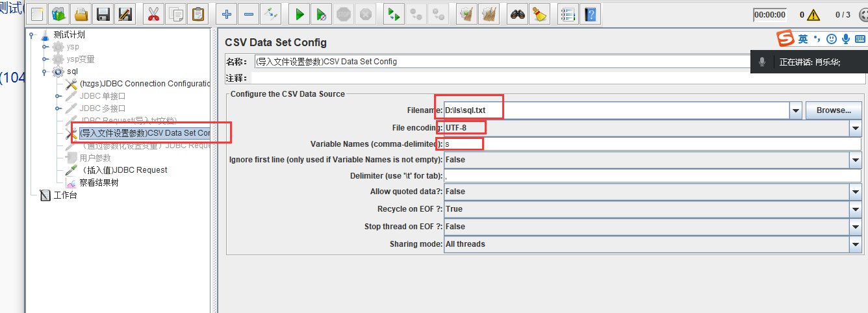Viewport: 868px width, 313px height.
Task: Expand the JDBC 单接口 node handle
Action: (58, 96)
